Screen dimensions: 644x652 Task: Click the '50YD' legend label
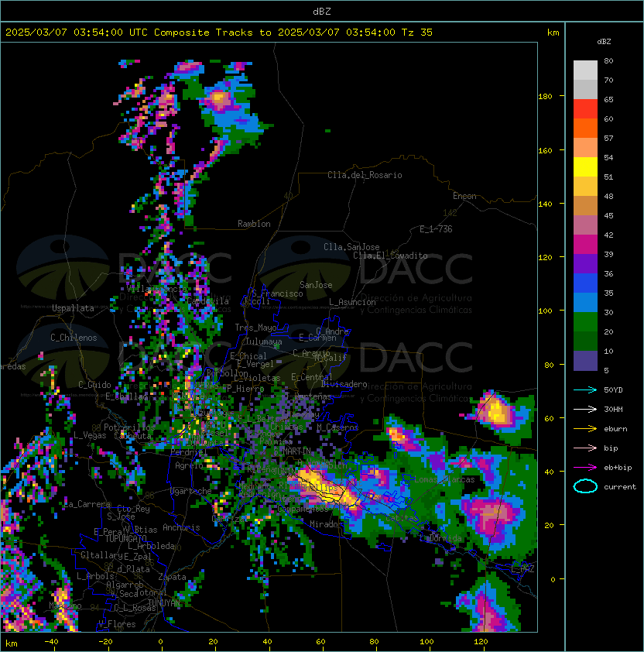pyautogui.click(x=613, y=390)
